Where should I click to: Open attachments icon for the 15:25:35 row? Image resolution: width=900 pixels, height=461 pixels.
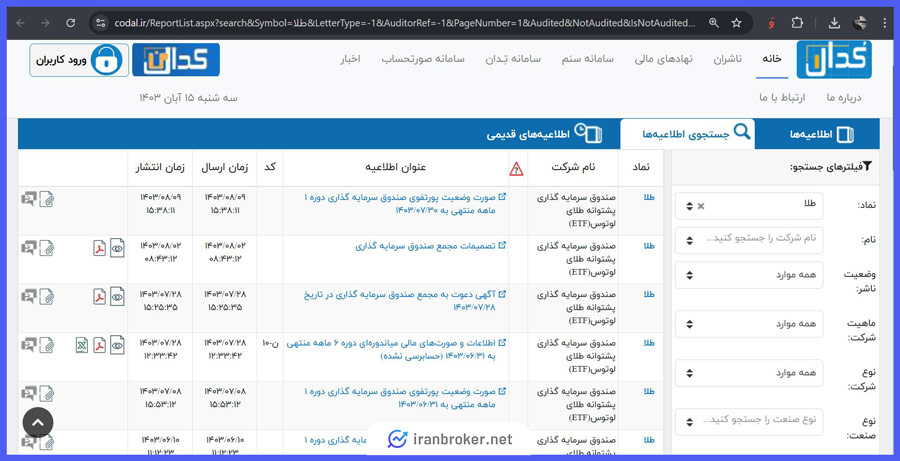(47, 297)
